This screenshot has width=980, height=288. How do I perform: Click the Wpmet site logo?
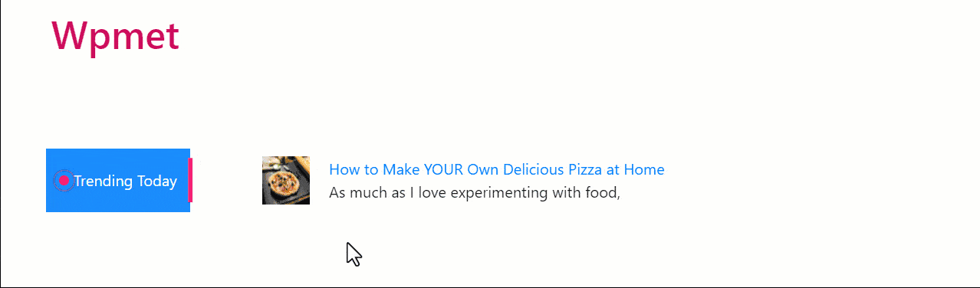[116, 35]
